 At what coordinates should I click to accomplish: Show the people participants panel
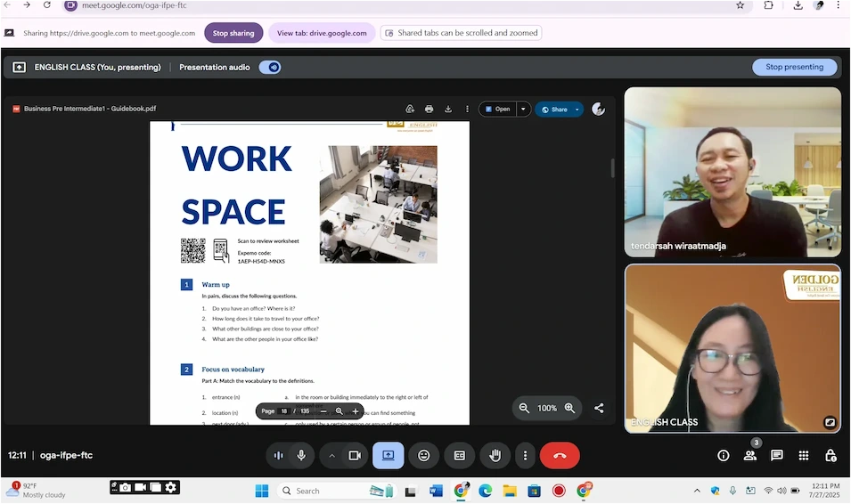pyautogui.click(x=750, y=455)
